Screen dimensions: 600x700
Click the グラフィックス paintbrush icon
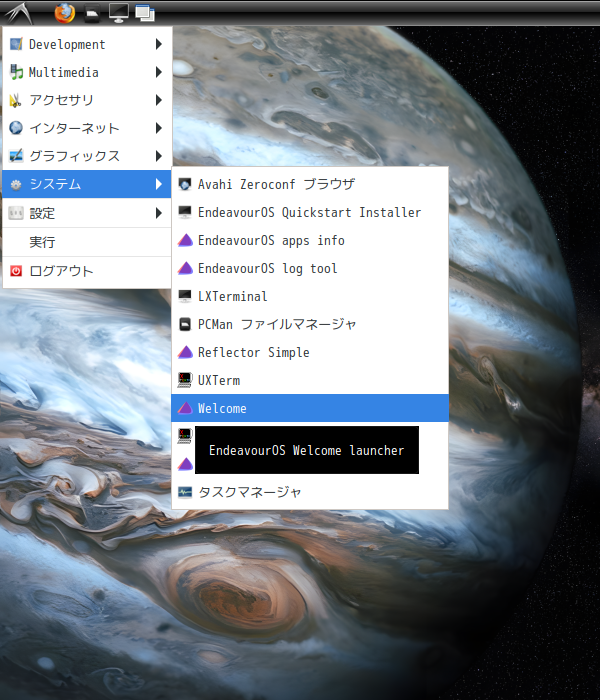coord(16,156)
